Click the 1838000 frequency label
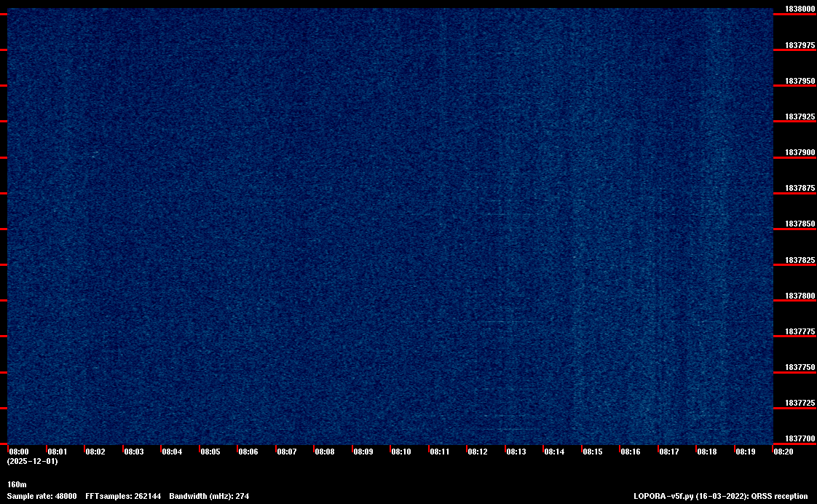This screenshot has height=504, width=817. click(x=800, y=9)
